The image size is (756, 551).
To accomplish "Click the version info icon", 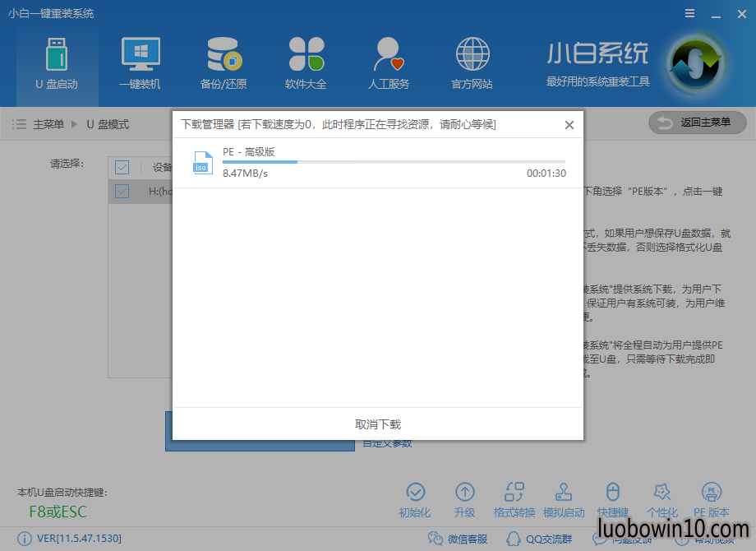I will 25,539.
